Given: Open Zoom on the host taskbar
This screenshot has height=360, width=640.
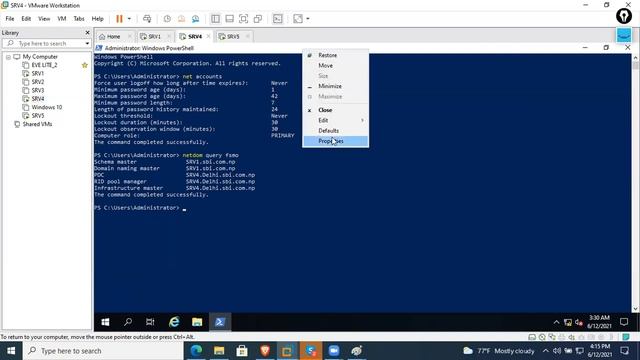Looking at the screenshot, I should pyautogui.click(x=334, y=351).
